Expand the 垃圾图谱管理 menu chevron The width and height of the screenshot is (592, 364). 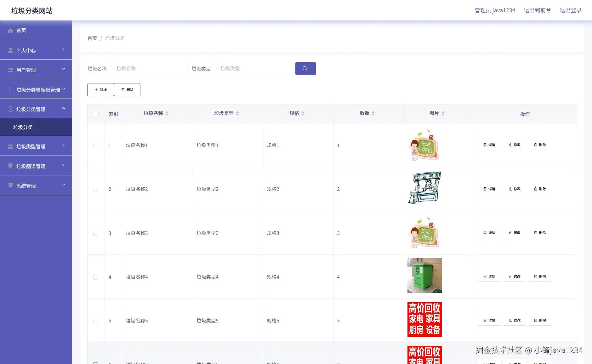click(x=64, y=165)
